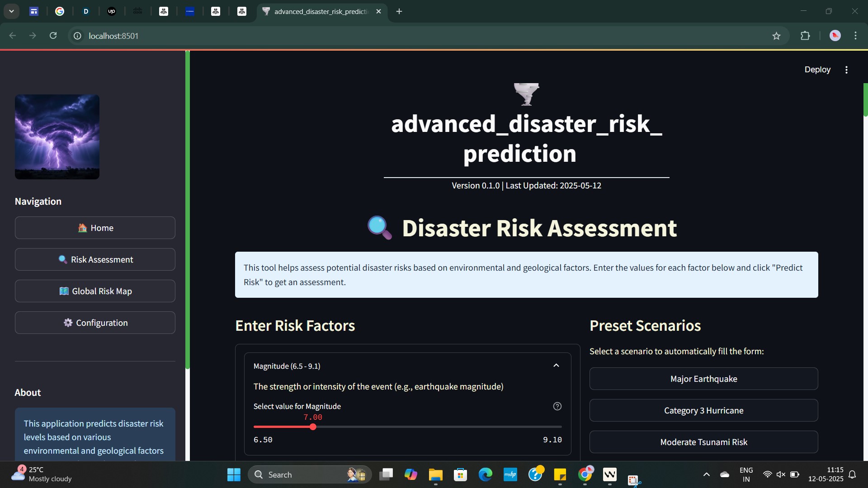This screenshot has width=868, height=488.
Task: Click the Magnitude slider handle at 7.00
Action: pyautogui.click(x=313, y=427)
